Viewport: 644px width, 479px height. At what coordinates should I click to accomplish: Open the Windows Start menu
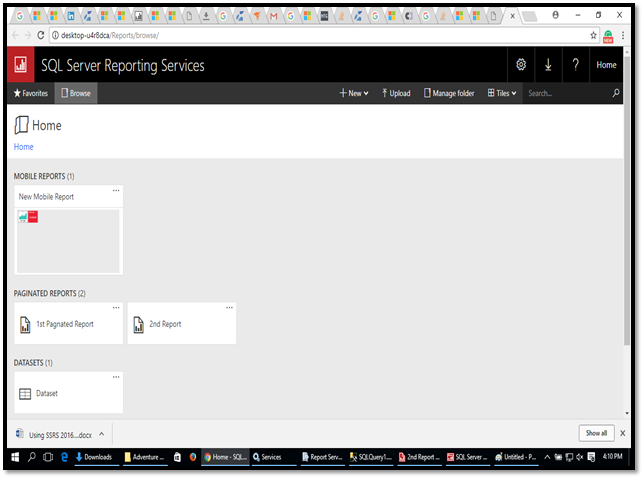15,457
